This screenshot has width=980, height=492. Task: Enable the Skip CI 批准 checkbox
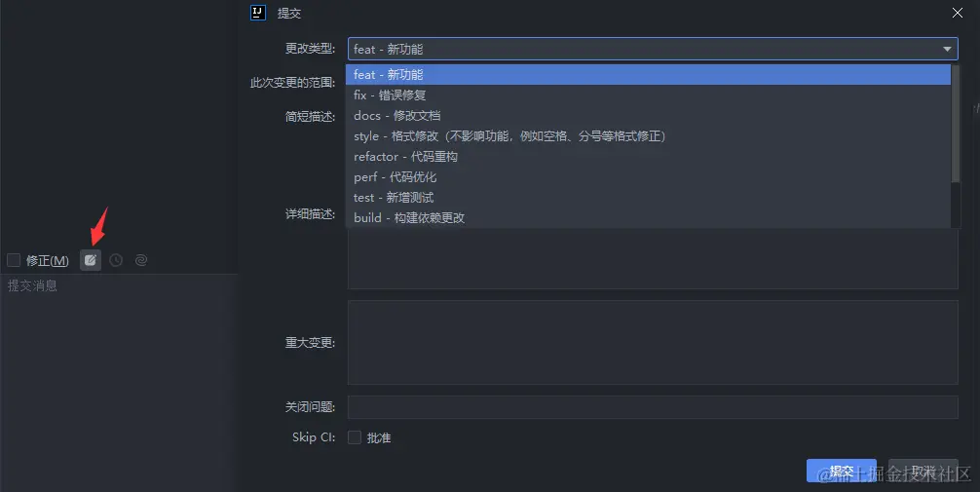(355, 437)
